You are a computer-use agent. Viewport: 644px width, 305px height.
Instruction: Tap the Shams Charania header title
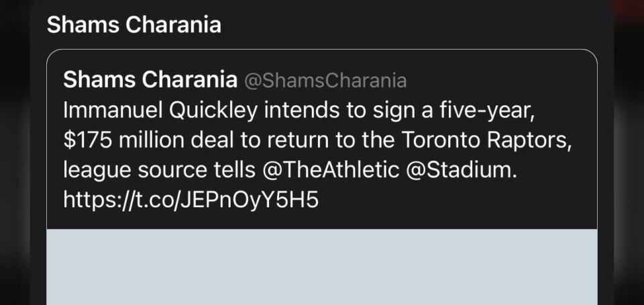133,25
